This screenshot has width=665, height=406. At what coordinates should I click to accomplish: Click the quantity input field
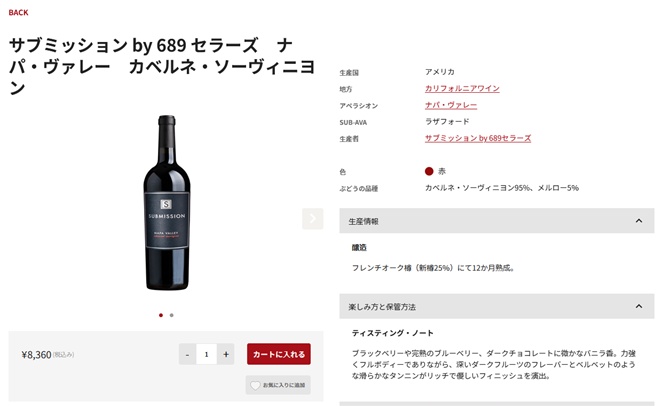click(206, 354)
